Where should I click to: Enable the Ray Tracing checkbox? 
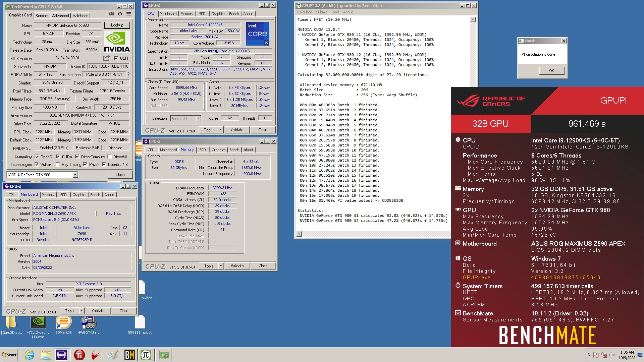[x=58, y=164]
